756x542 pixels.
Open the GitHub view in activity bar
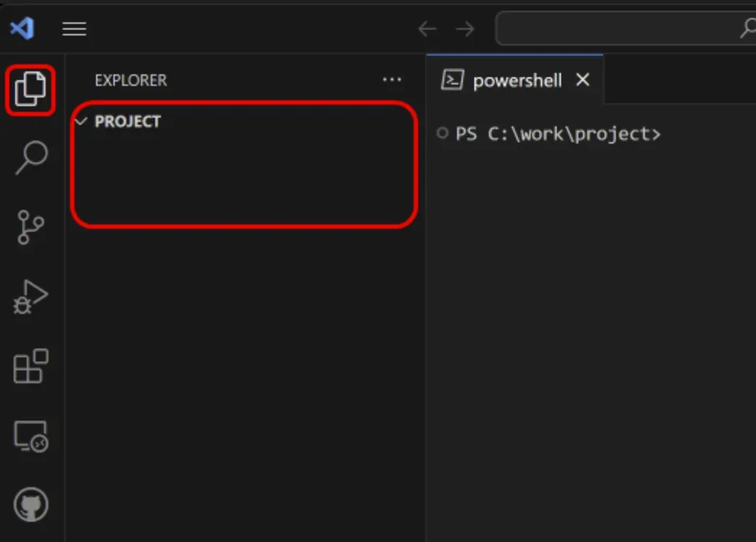click(30, 504)
